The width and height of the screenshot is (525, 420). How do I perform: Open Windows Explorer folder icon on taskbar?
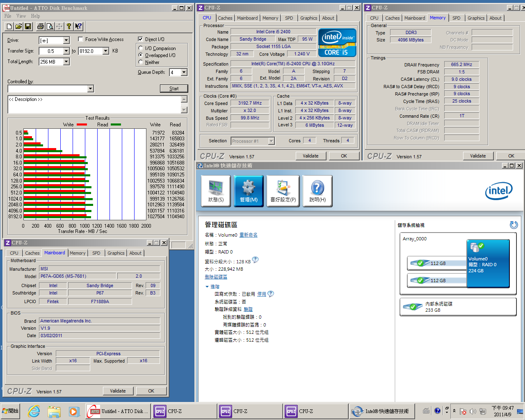pos(54,411)
